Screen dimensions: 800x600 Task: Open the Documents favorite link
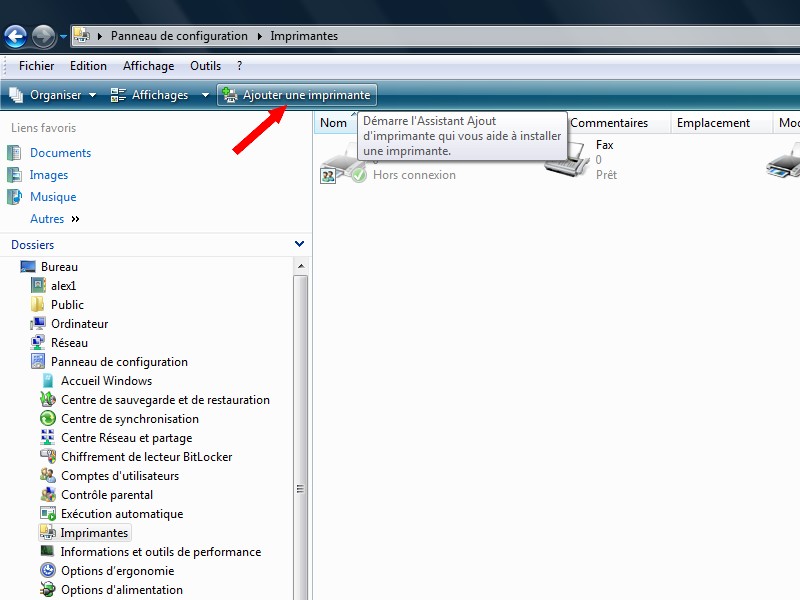(x=60, y=153)
